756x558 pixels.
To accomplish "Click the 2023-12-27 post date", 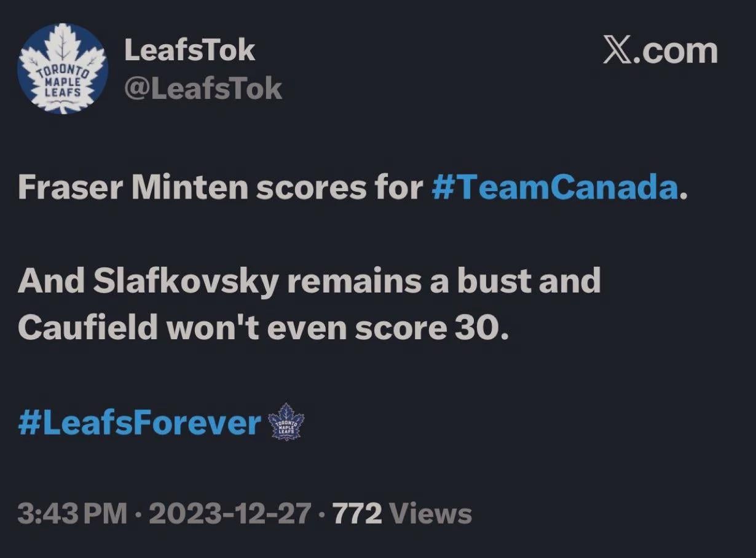I will point(229,513).
